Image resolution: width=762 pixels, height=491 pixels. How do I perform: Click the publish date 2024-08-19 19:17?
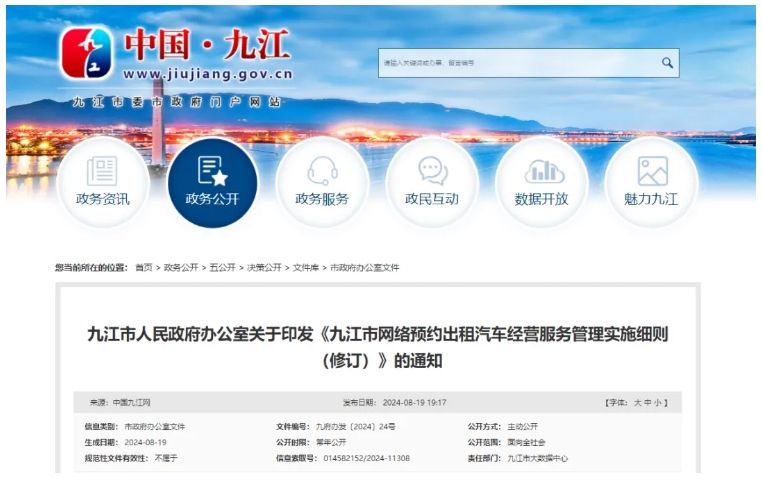415,403
